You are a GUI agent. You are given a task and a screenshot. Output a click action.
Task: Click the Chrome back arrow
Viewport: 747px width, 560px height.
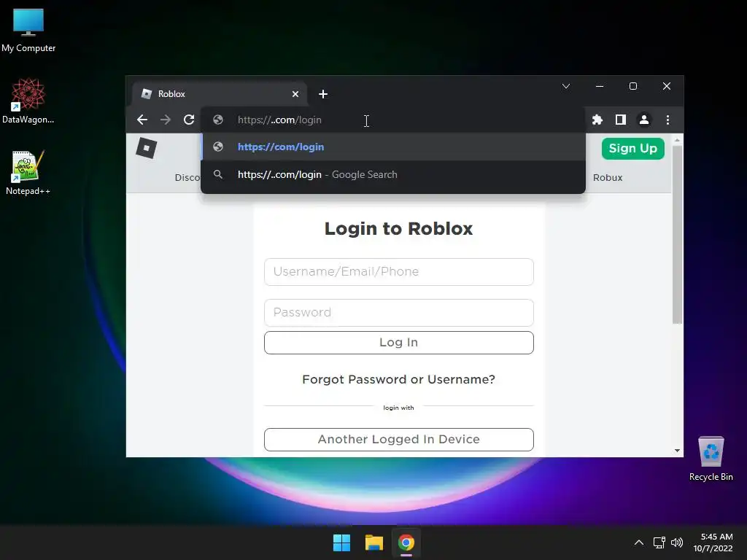(142, 120)
